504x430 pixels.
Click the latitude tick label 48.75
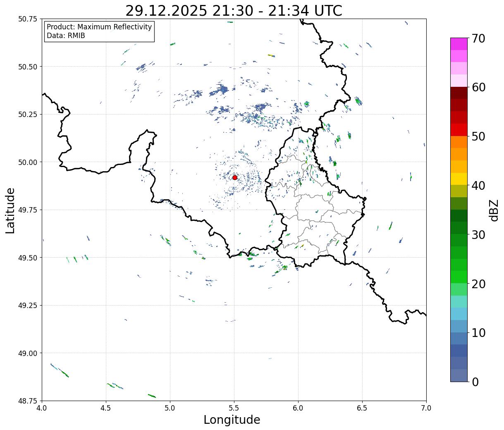click(x=28, y=401)
